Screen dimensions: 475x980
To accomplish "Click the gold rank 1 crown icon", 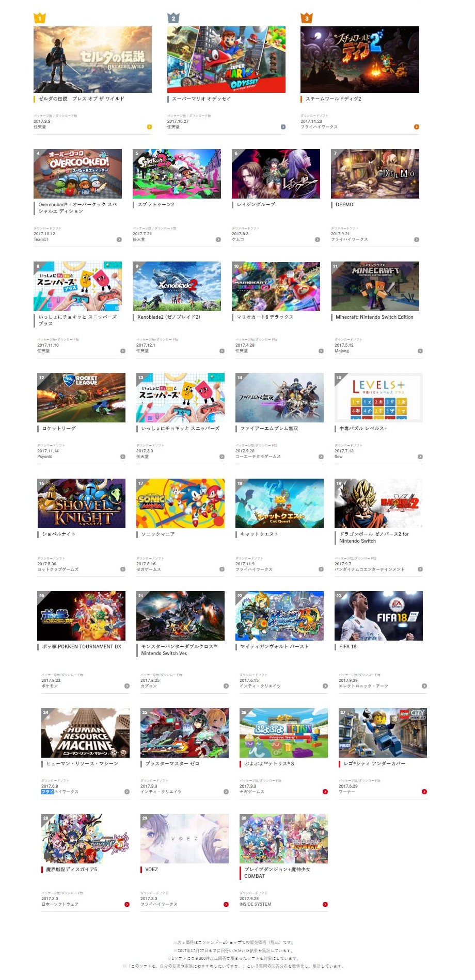I will tap(40, 18).
